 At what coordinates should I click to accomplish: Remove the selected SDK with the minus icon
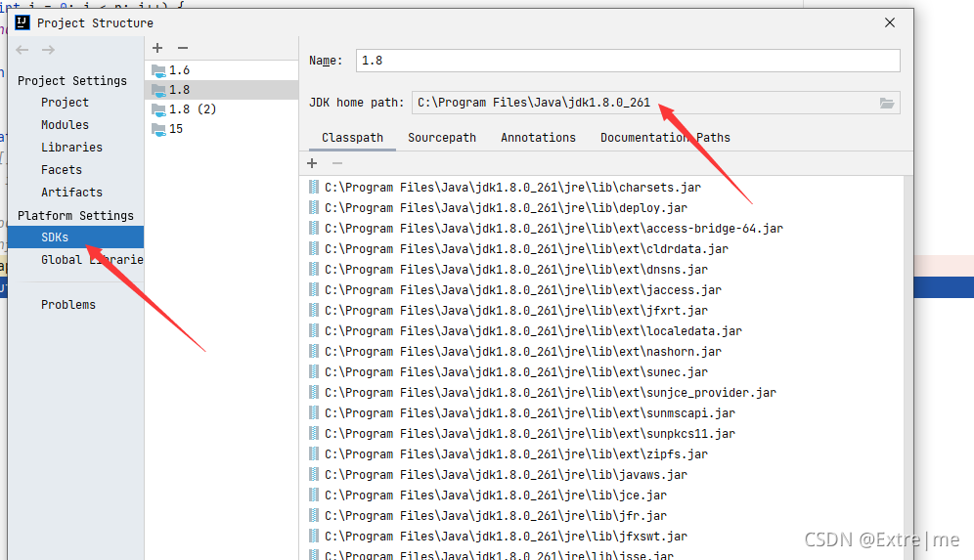[x=183, y=48]
